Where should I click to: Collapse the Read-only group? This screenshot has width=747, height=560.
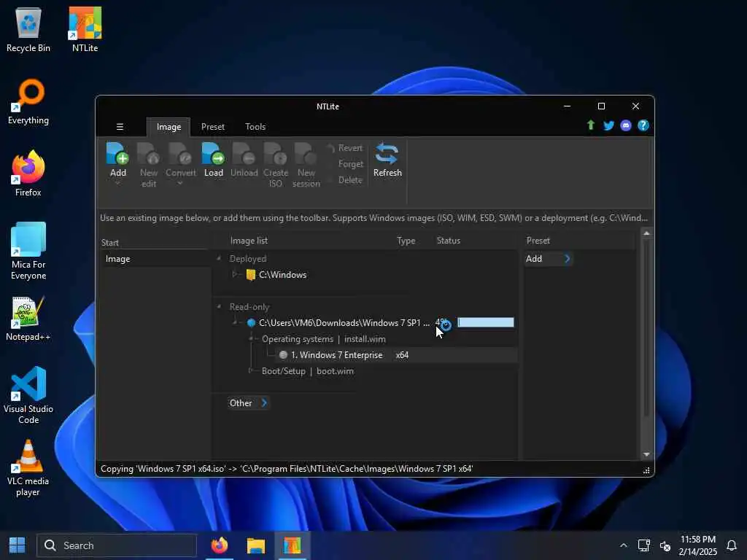click(x=219, y=307)
